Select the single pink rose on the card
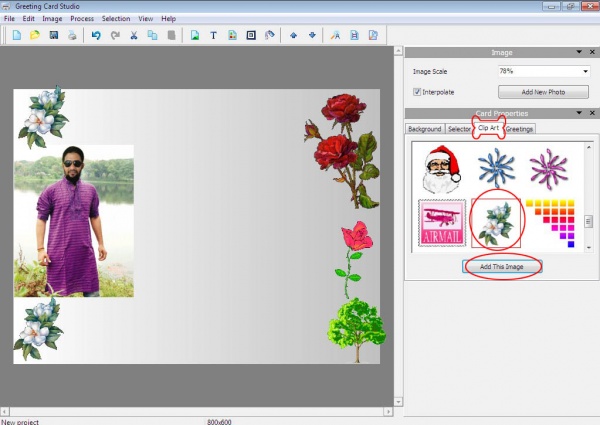 [354, 259]
